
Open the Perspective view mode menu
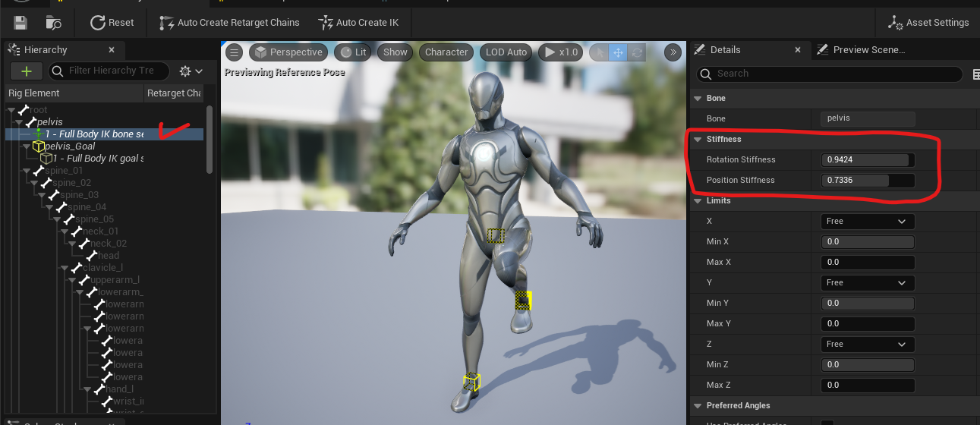288,52
